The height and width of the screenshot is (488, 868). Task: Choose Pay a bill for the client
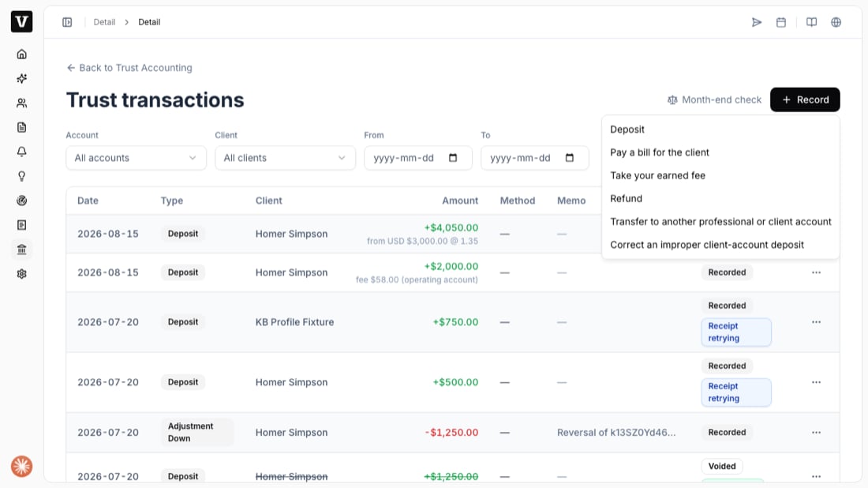720,152
